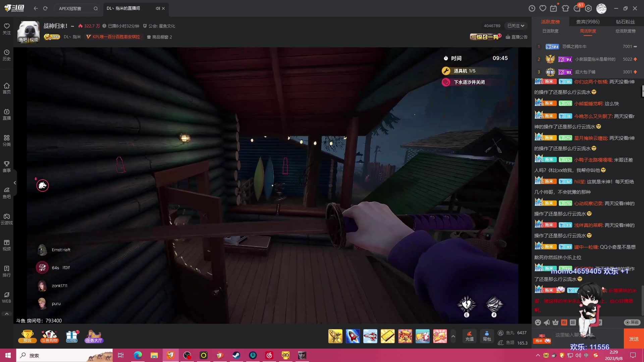644x362 pixels.
Task: Select the 周活跃度 sub-tab
Action: [588, 31]
